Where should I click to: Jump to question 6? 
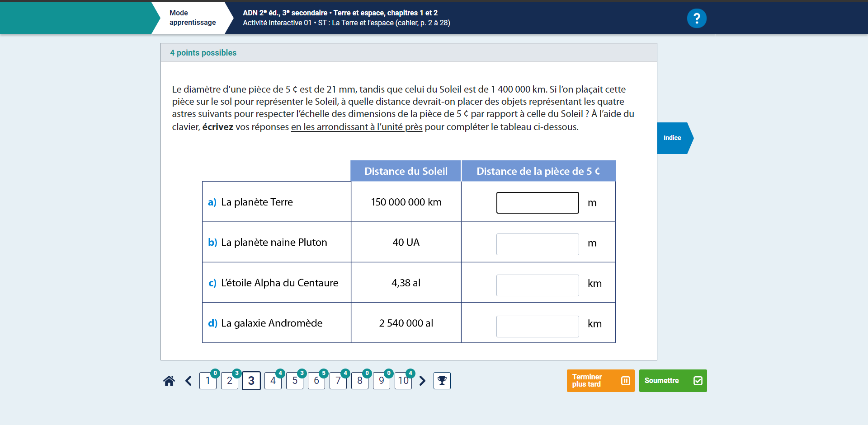click(x=316, y=381)
